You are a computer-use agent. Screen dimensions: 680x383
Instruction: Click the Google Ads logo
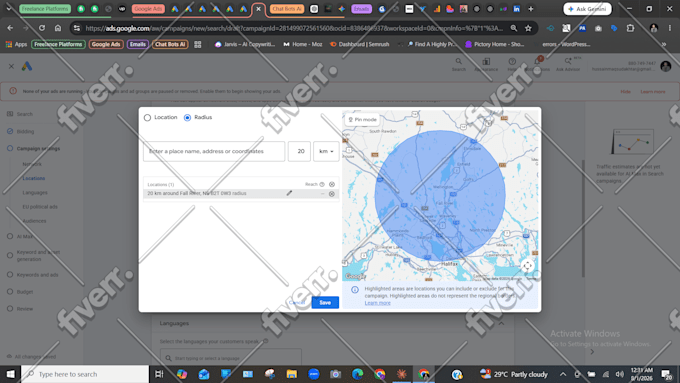click(27, 66)
